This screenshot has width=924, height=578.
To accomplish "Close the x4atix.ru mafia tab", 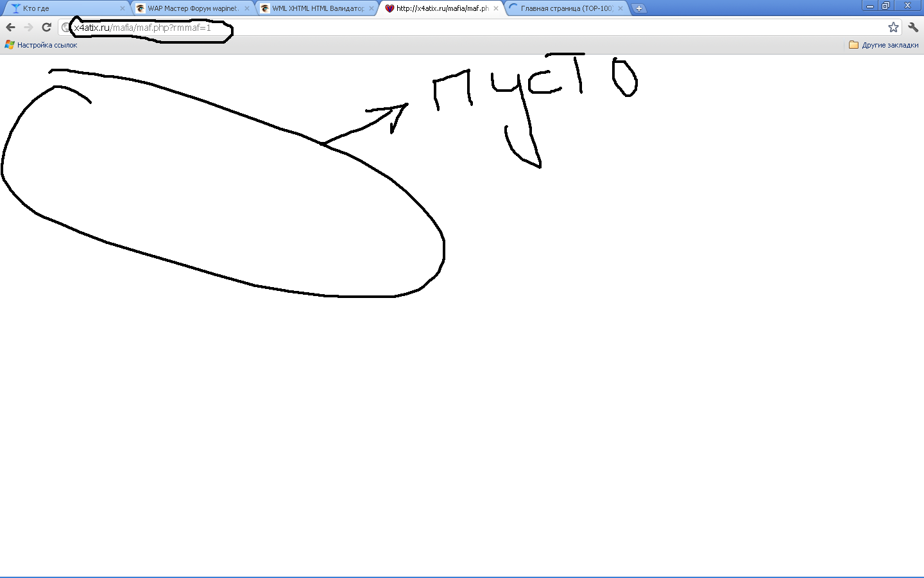I will coord(496,8).
